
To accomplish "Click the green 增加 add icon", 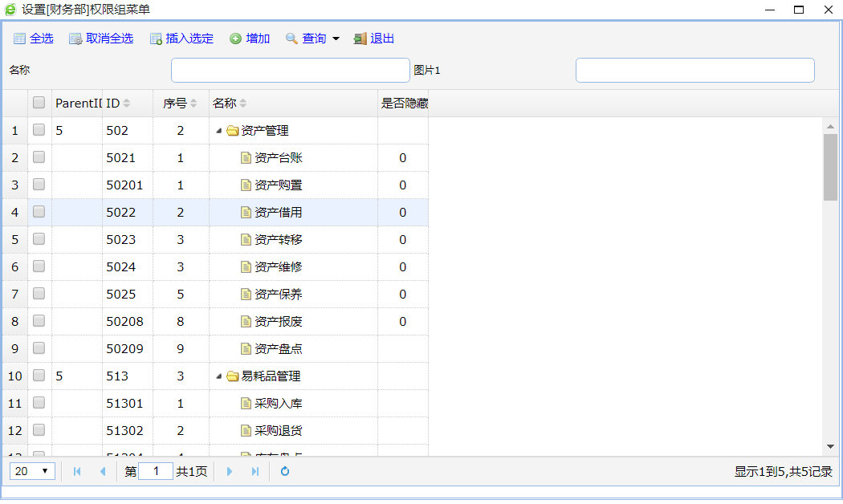I will pyautogui.click(x=235, y=39).
